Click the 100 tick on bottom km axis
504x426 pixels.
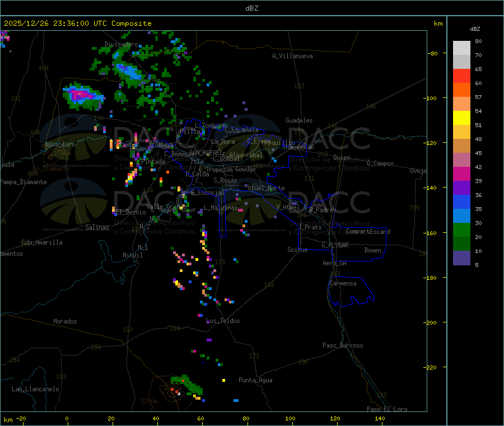pos(290,418)
